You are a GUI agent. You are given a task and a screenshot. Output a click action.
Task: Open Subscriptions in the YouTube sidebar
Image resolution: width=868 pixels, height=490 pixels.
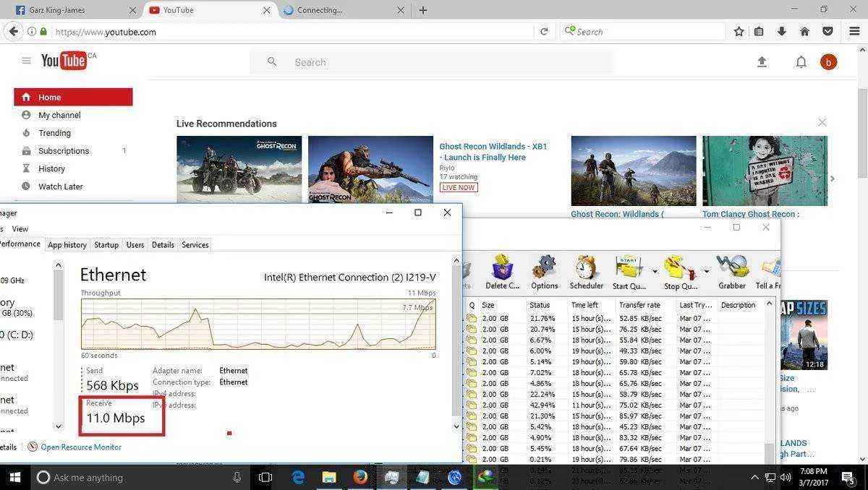coord(64,151)
